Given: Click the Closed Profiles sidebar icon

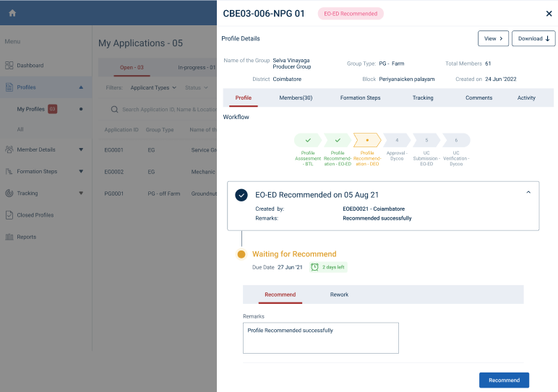Looking at the screenshot, I should click(x=10, y=215).
